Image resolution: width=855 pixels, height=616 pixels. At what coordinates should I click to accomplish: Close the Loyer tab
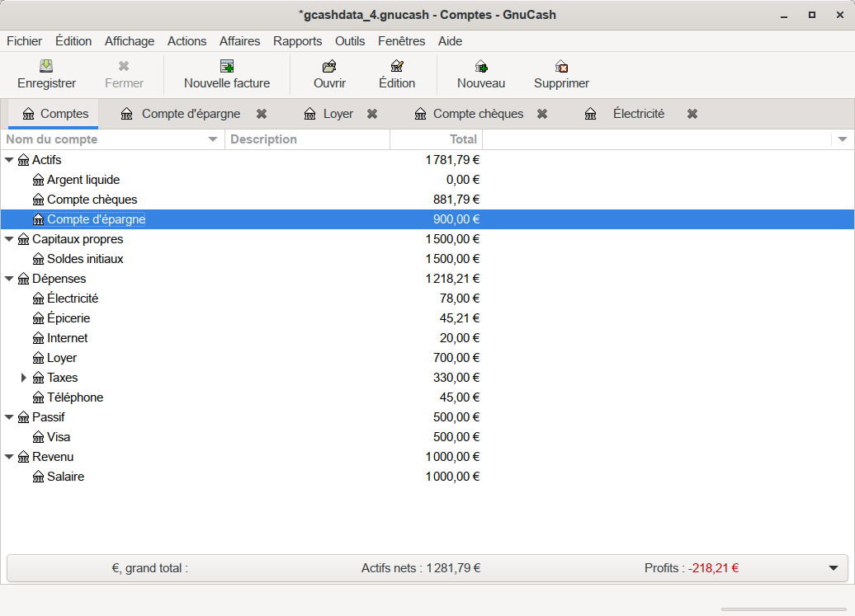pyautogui.click(x=372, y=114)
